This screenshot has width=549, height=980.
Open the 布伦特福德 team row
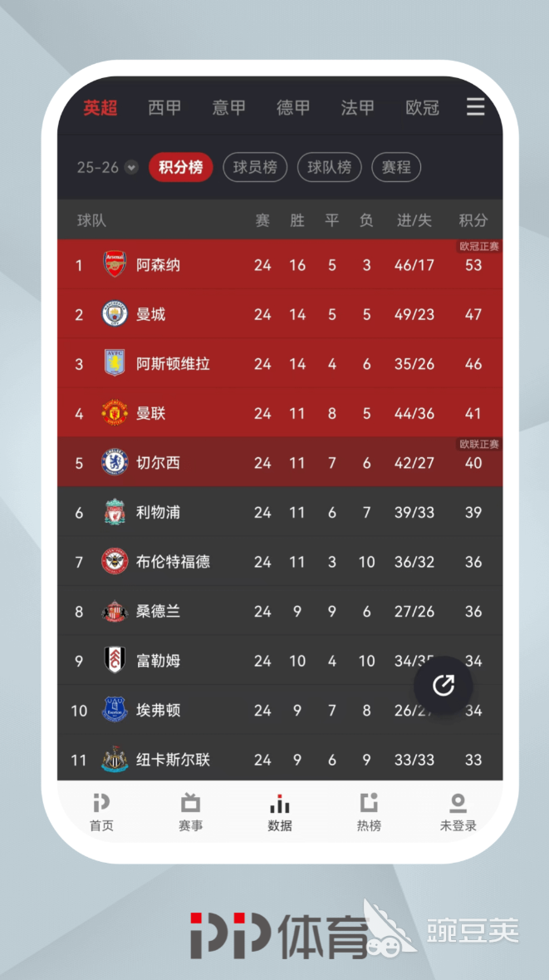tap(279, 562)
